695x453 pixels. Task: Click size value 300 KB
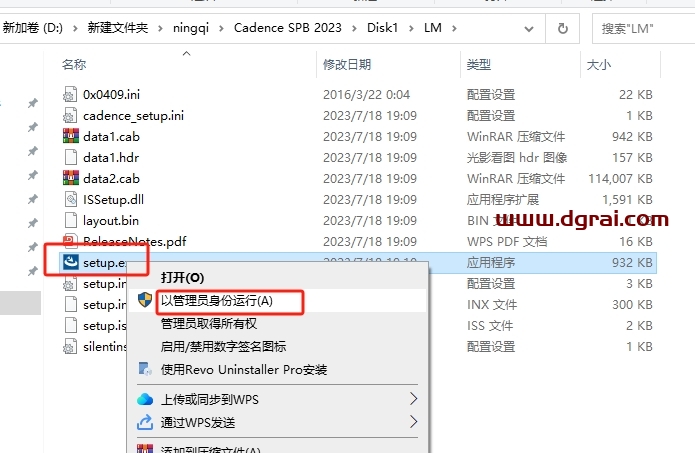coord(632,305)
